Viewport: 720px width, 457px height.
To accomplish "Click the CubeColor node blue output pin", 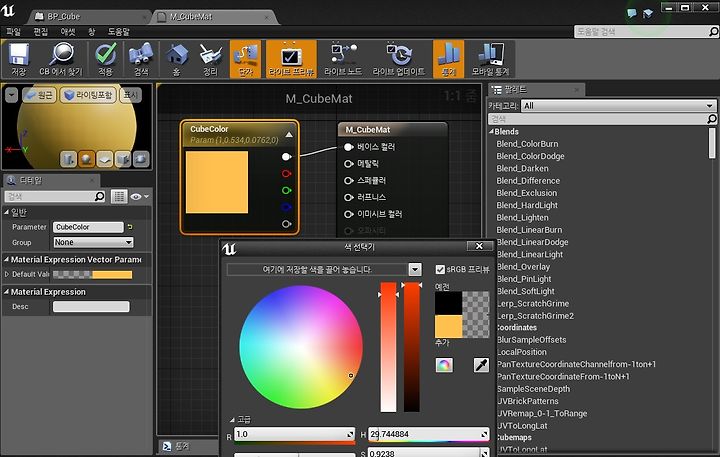I will pyautogui.click(x=287, y=207).
